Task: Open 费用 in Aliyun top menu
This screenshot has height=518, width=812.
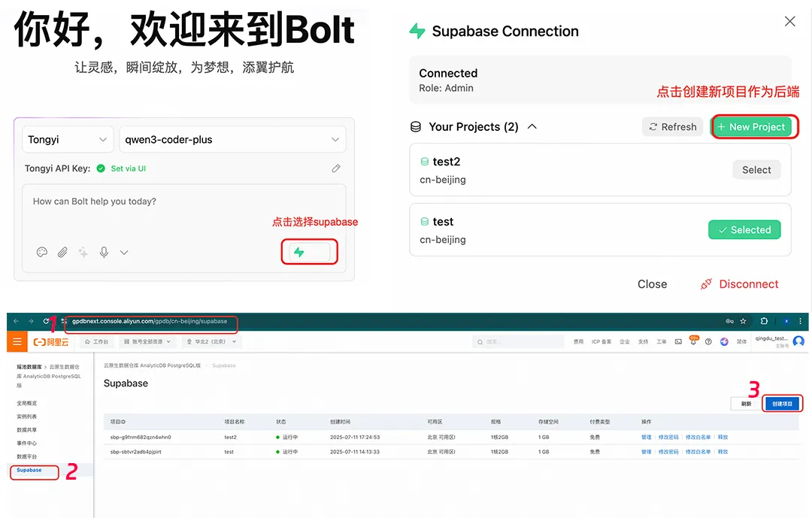Action: [578, 342]
